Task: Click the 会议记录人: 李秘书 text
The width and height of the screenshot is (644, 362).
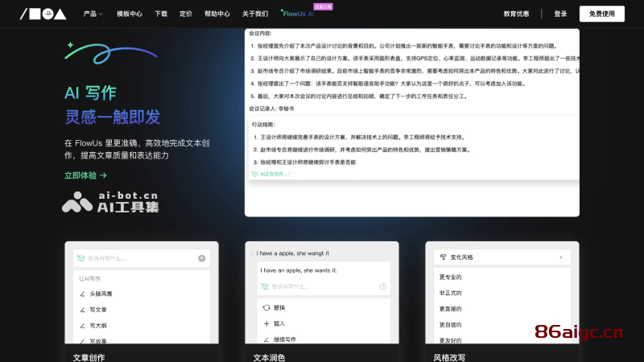Action: (x=271, y=109)
